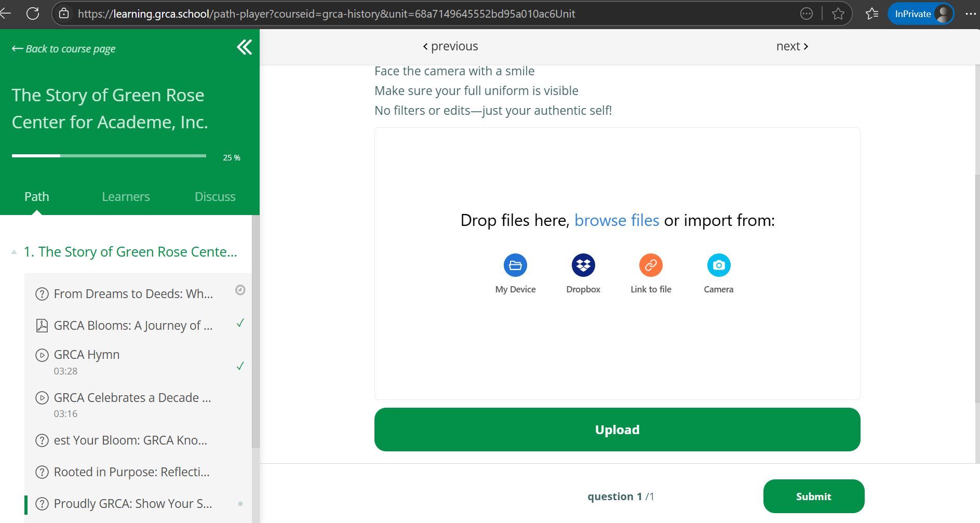Open GRCA Hymn video lesson
980x523 pixels.
(x=87, y=355)
